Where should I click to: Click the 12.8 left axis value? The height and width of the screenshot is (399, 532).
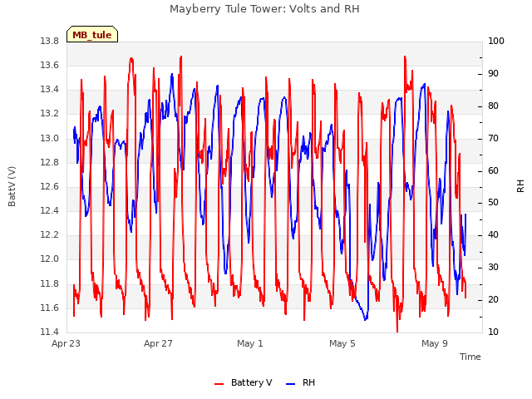[50, 163]
